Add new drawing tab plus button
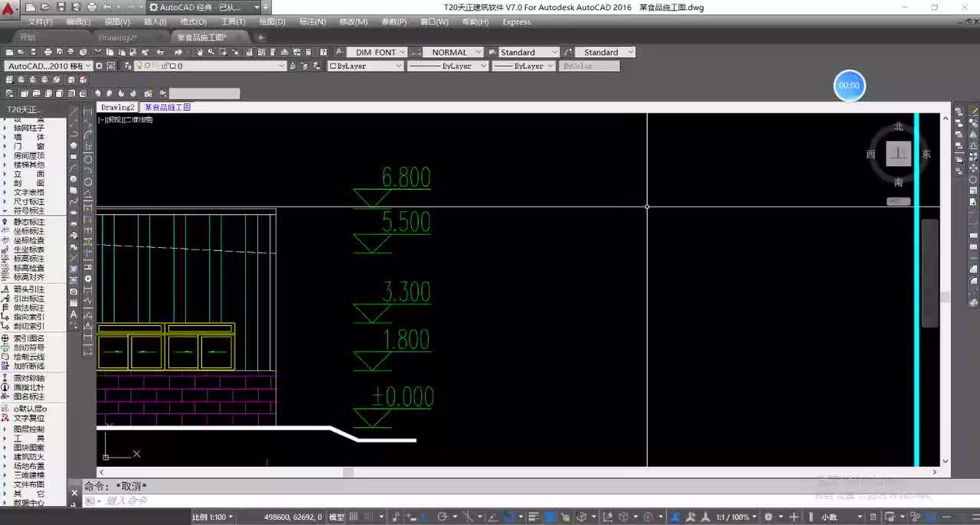Image resolution: width=980 pixels, height=525 pixels. (260, 37)
